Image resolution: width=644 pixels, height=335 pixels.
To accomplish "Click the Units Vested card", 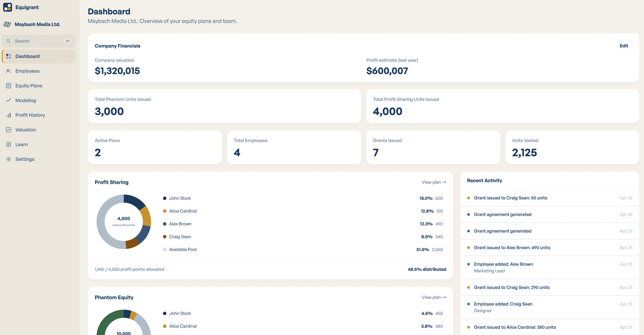I will [x=572, y=147].
